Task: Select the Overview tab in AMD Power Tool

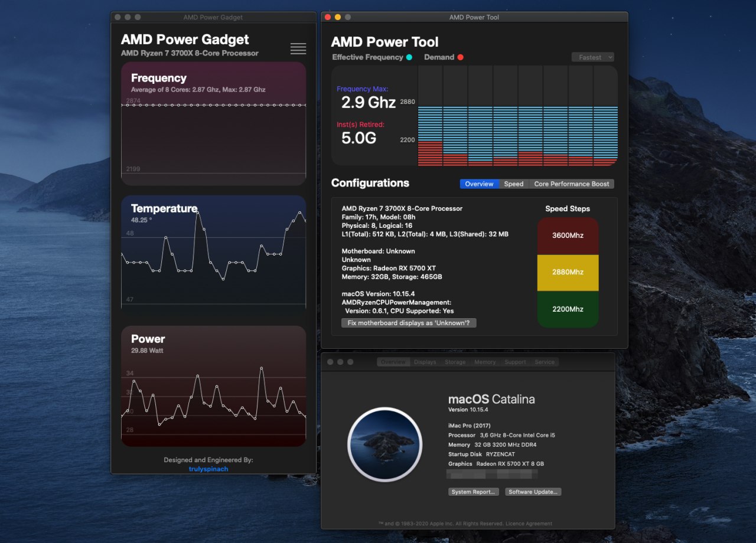Action: point(479,184)
